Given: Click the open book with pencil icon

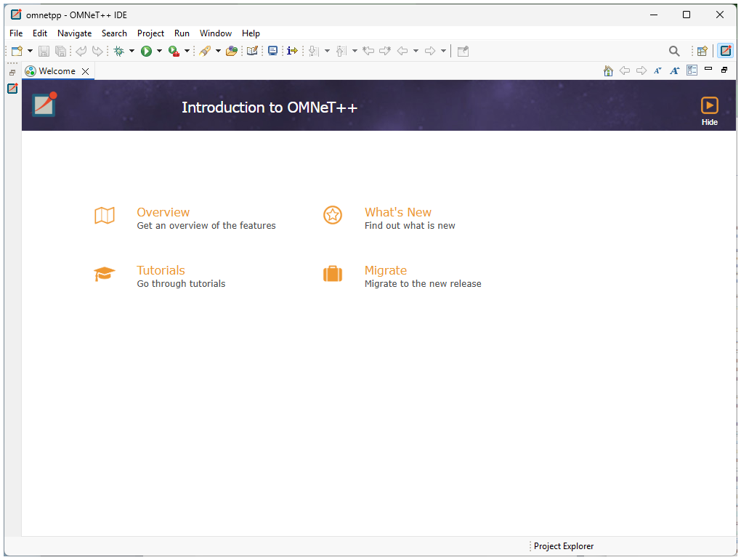Looking at the screenshot, I should coord(252,51).
